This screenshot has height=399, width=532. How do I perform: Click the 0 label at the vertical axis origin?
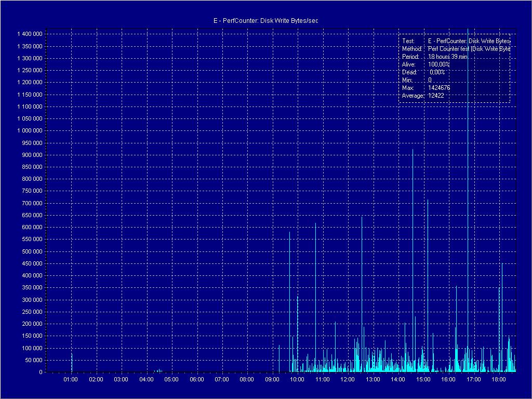pos(41,373)
